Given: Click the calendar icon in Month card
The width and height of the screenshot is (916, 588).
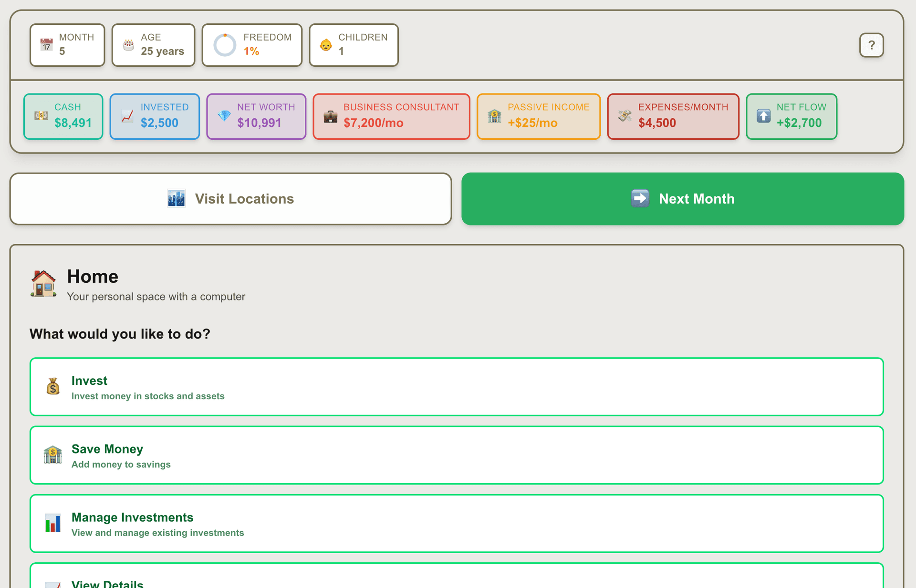Looking at the screenshot, I should (46, 45).
